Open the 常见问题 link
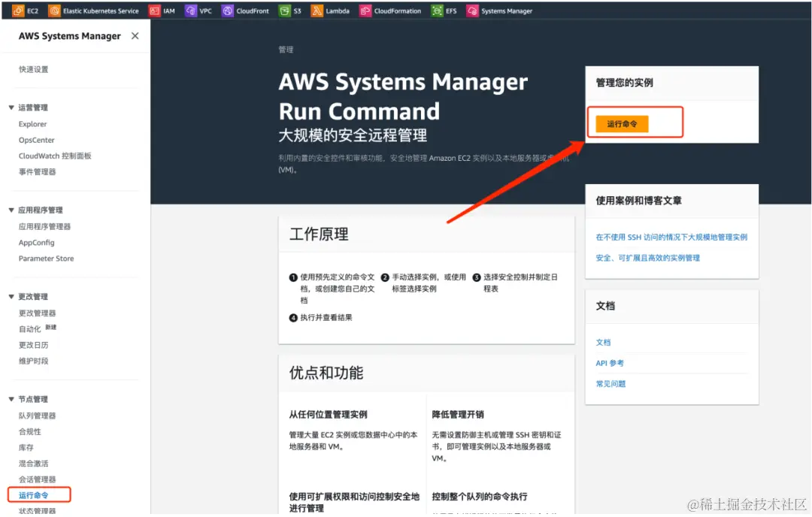This screenshot has height=517, width=812. pyautogui.click(x=611, y=384)
